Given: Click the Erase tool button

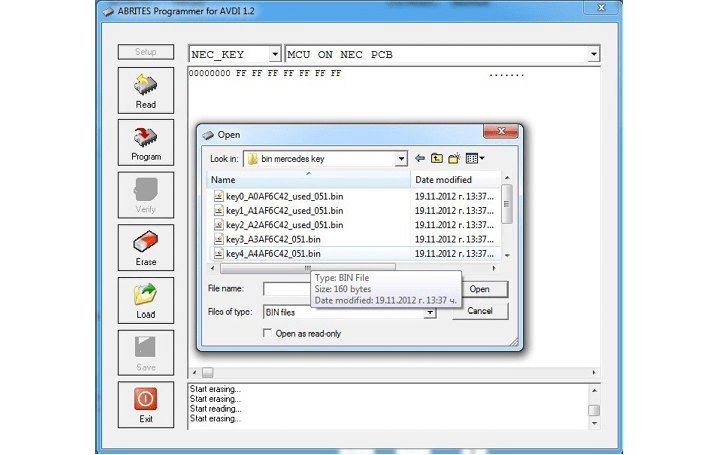Looking at the screenshot, I should point(146,248).
